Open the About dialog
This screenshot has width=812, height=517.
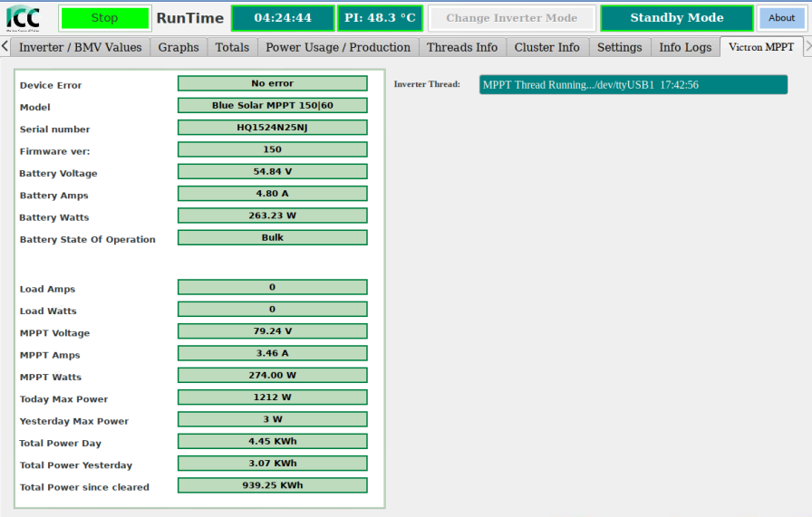tap(781, 18)
